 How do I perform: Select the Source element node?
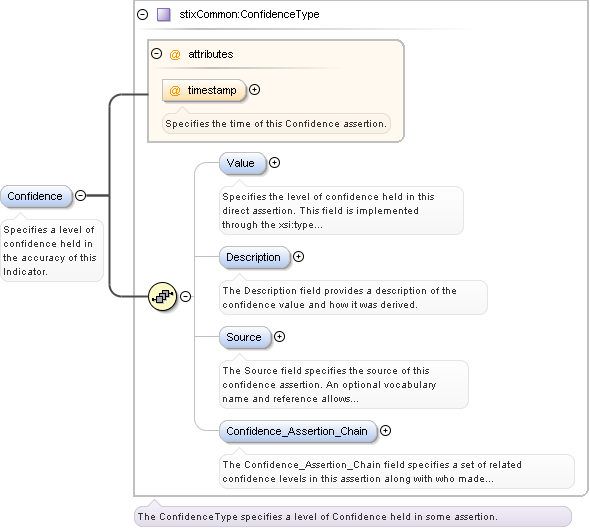click(245, 337)
